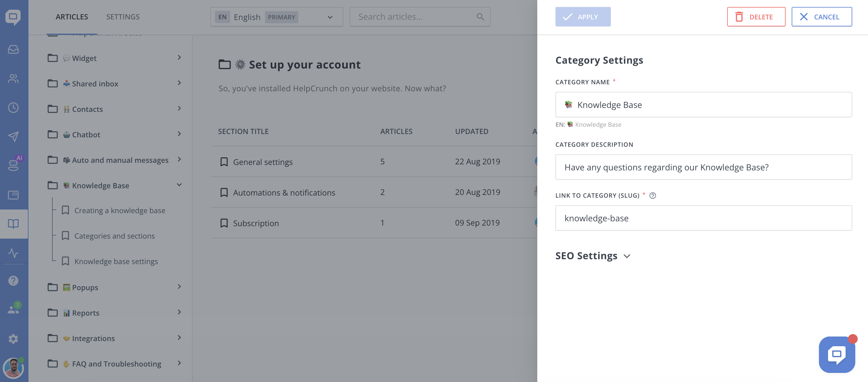Collapse the Knowledge Base category tree
The height and width of the screenshot is (382, 868).
[179, 185]
